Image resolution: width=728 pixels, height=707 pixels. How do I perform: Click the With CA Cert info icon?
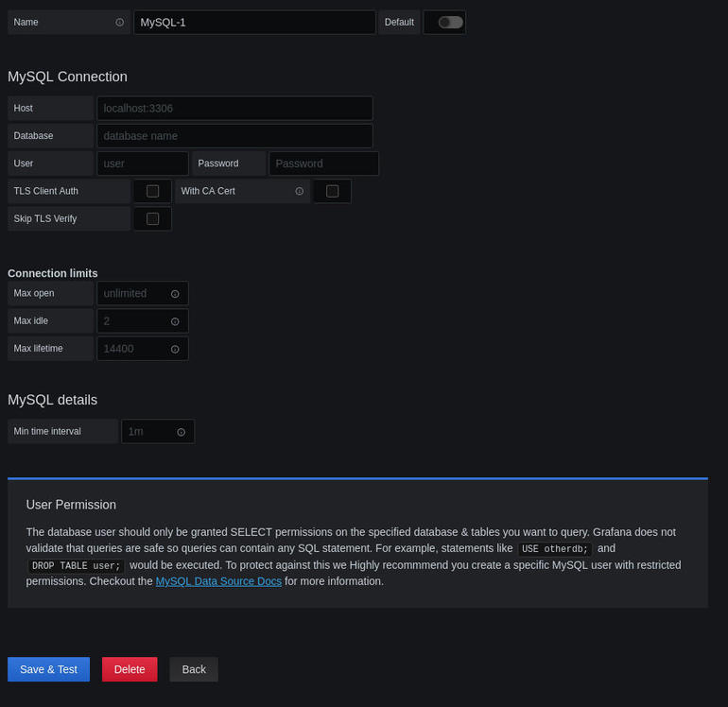[x=299, y=191]
